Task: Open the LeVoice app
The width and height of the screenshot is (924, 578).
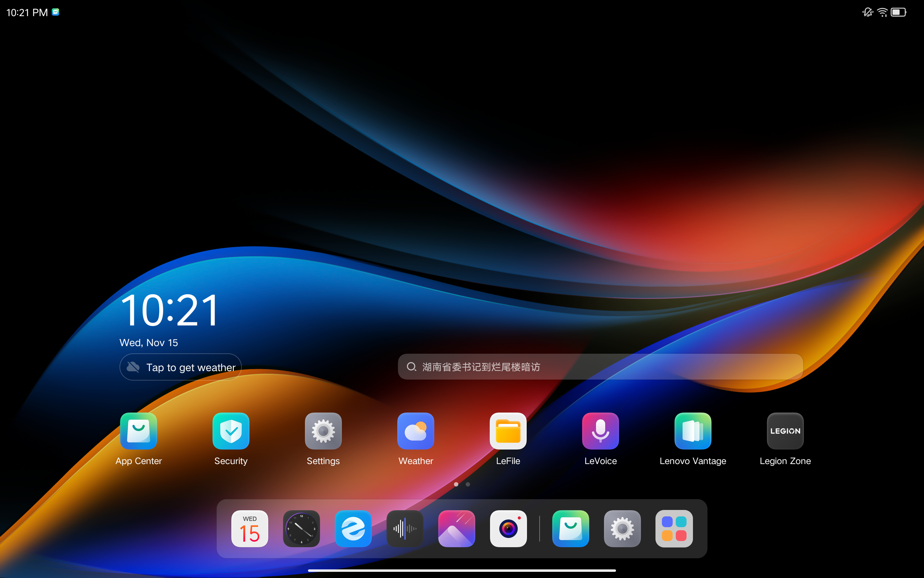Action: pyautogui.click(x=600, y=431)
